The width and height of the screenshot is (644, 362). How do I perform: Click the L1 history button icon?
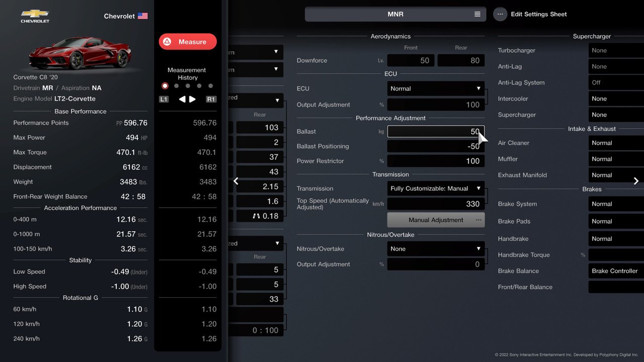[x=164, y=100]
